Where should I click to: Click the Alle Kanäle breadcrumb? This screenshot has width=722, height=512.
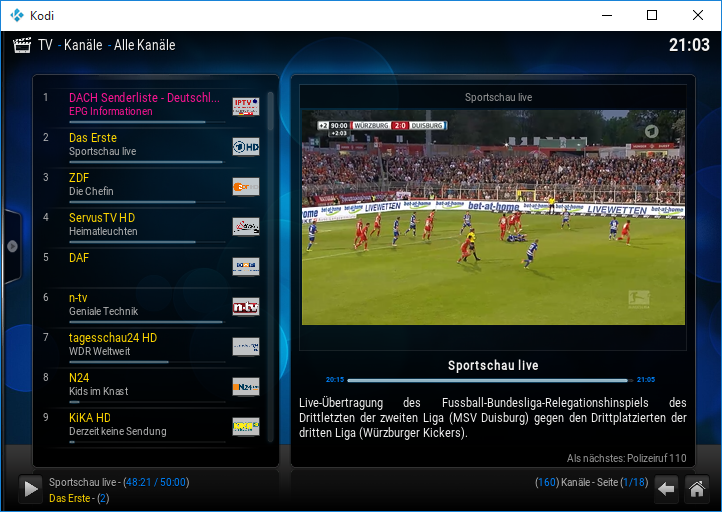point(145,45)
